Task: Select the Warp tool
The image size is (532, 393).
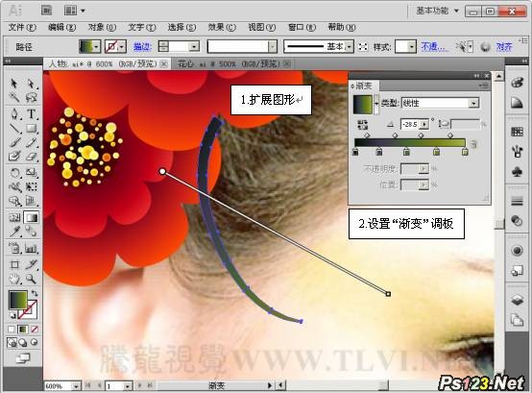Action: (14, 187)
